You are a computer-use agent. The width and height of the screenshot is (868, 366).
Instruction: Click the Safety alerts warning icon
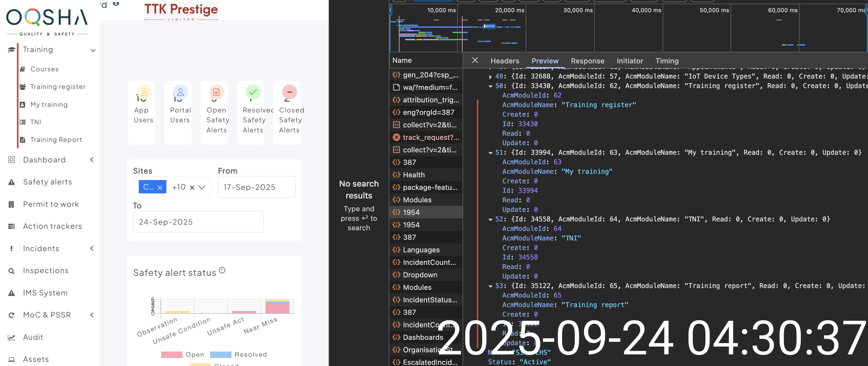pos(11,182)
